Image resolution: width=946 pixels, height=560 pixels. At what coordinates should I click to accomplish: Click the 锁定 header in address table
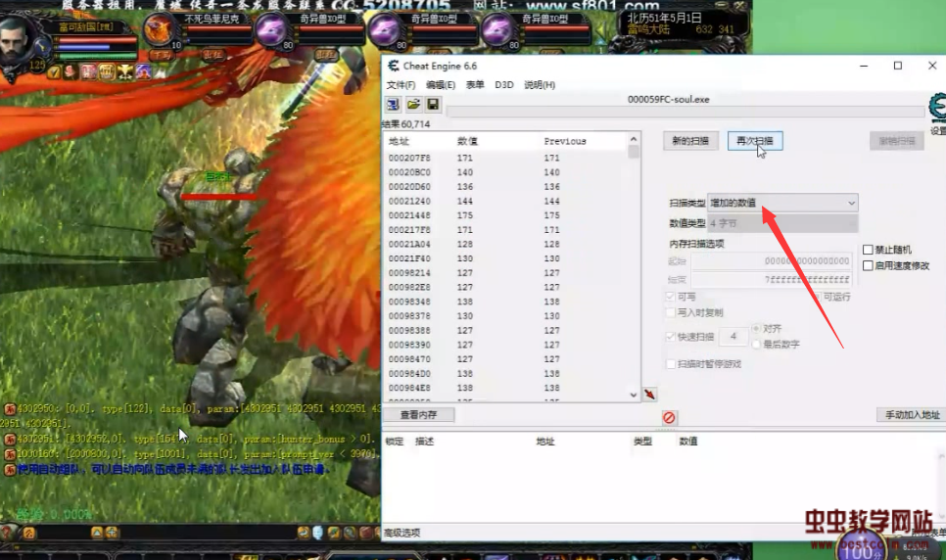[395, 442]
